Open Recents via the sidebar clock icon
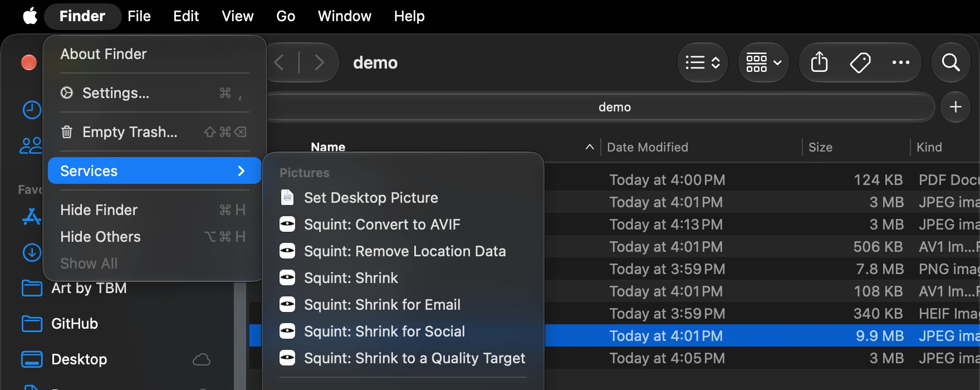The width and height of the screenshot is (980, 390). click(x=32, y=110)
